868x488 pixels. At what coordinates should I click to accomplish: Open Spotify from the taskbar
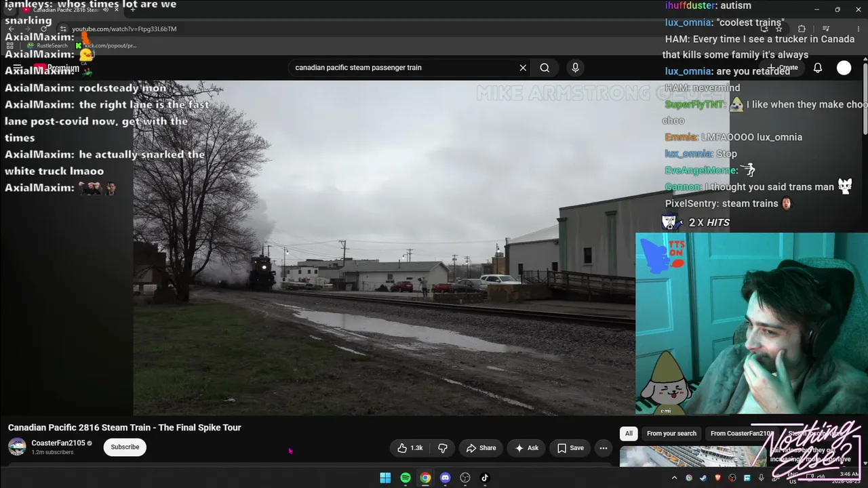[x=406, y=478]
